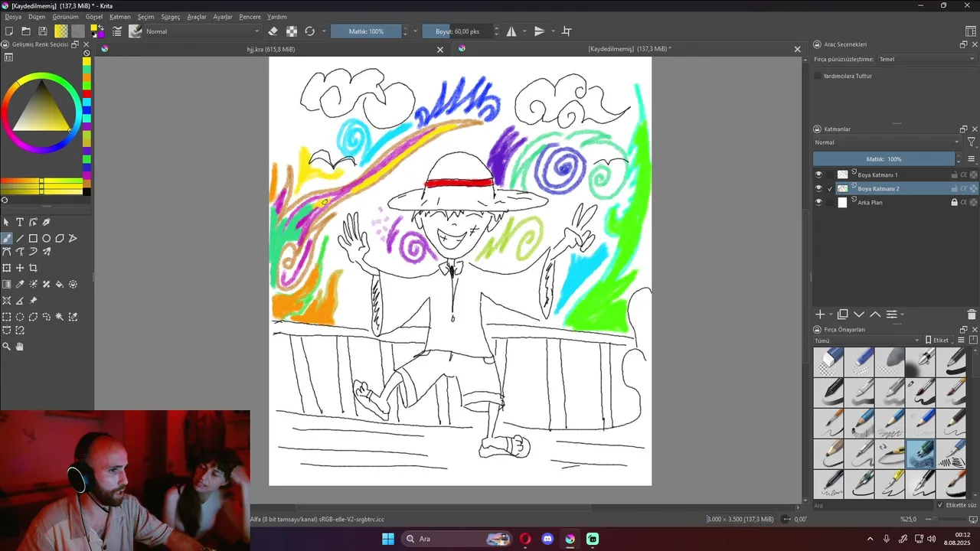Select the Text tool in the toolbox
Screen dimensions: 980x551
[20, 222]
